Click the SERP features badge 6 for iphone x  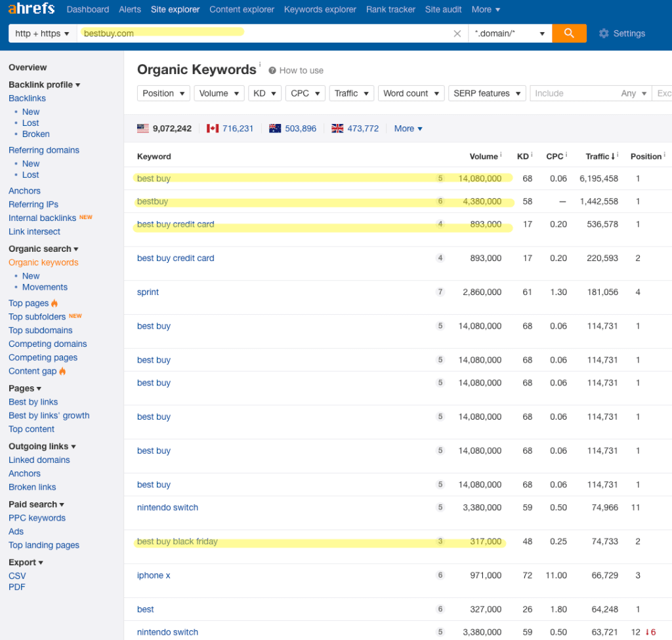click(x=440, y=575)
